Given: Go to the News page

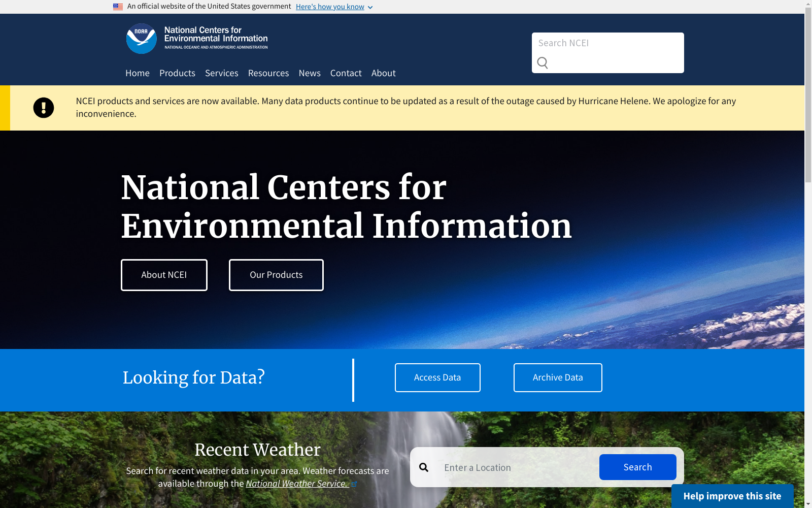Looking at the screenshot, I should point(310,73).
